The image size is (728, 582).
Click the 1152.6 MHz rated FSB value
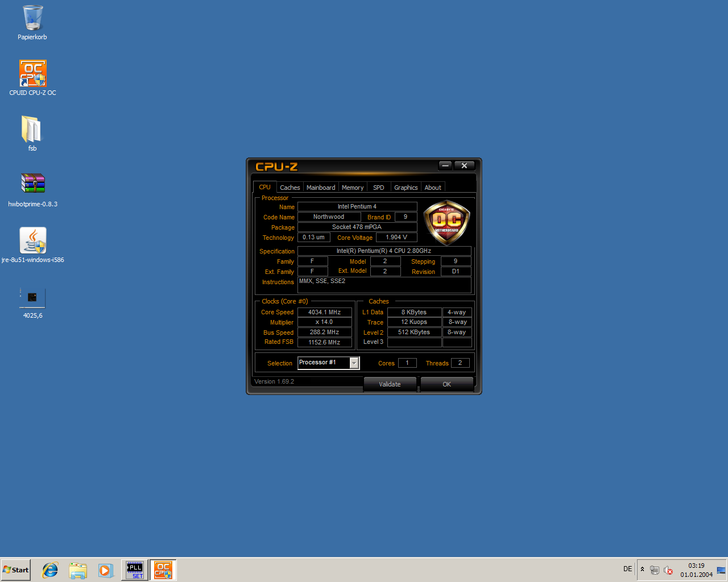(x=324, y=342)
